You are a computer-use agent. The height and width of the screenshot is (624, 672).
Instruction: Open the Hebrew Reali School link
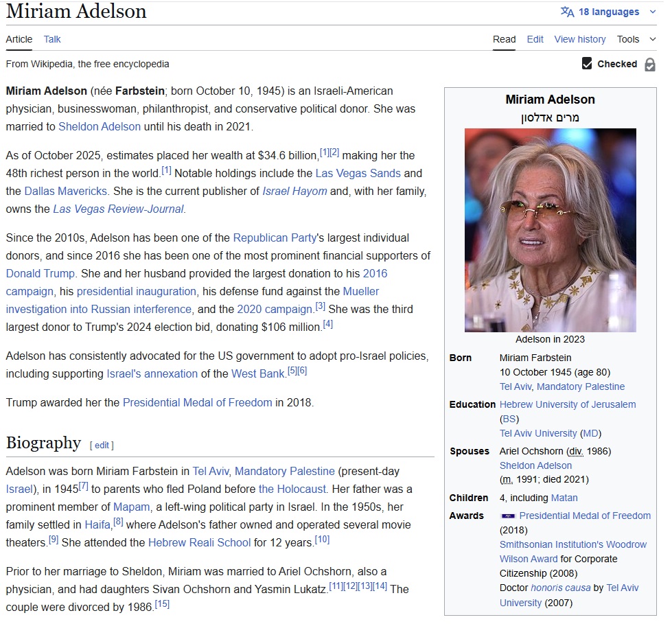pos(199,543)
